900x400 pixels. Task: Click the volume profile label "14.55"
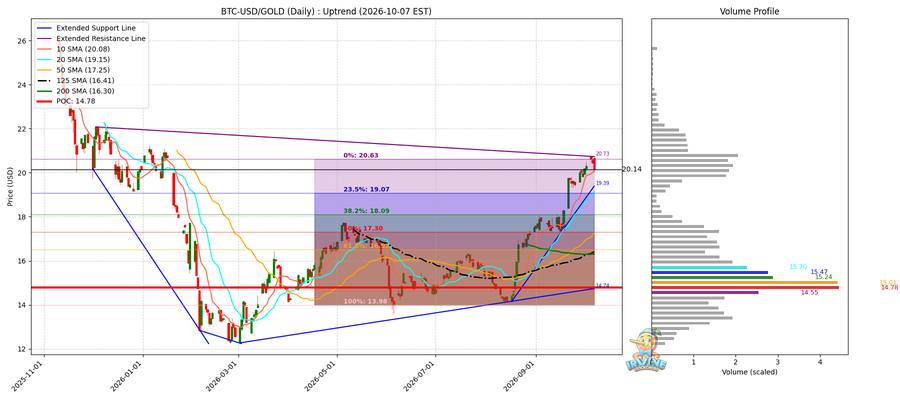pyautogui.click(x=809, y=293)
